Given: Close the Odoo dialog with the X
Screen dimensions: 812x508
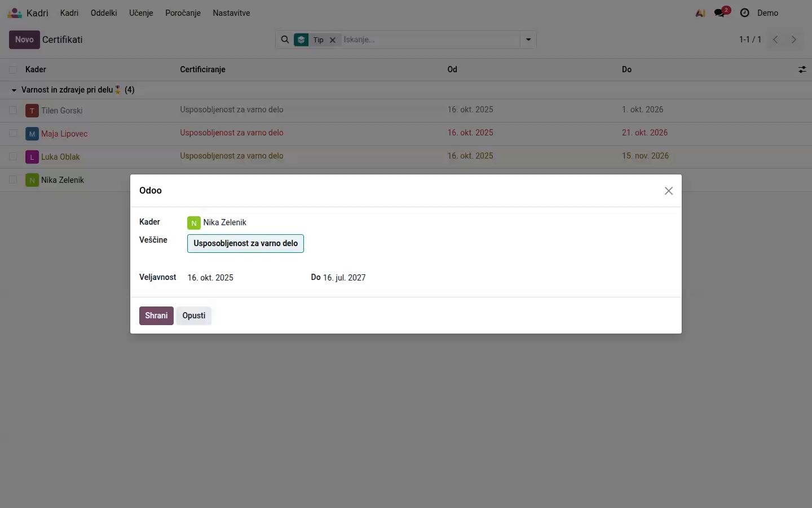Looking at the screenshot, I should coord(669,191).
